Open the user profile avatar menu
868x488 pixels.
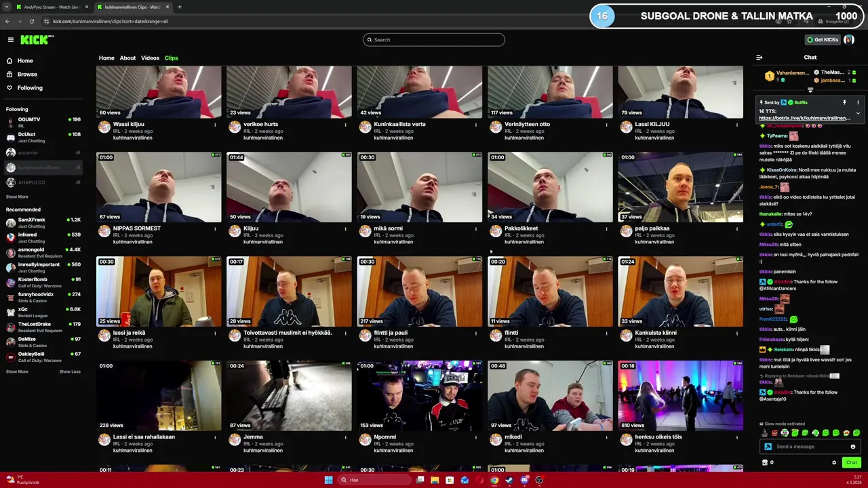click(849, 39)
